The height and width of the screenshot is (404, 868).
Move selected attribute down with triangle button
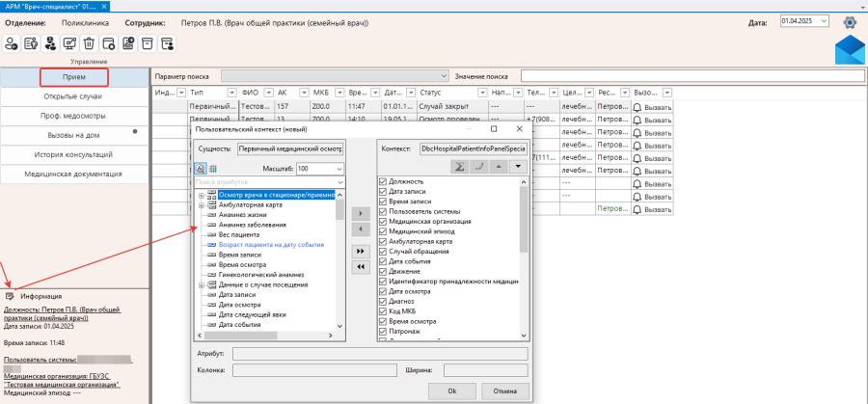(518, 166)
